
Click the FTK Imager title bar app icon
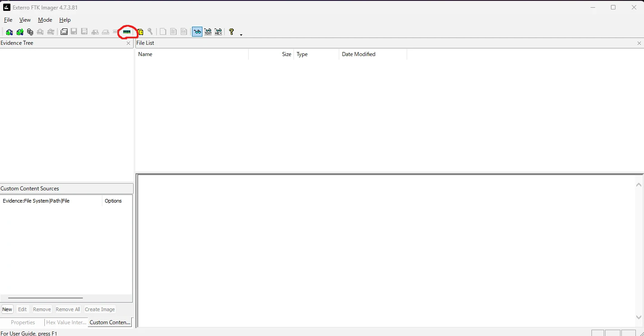click(7, 7)
